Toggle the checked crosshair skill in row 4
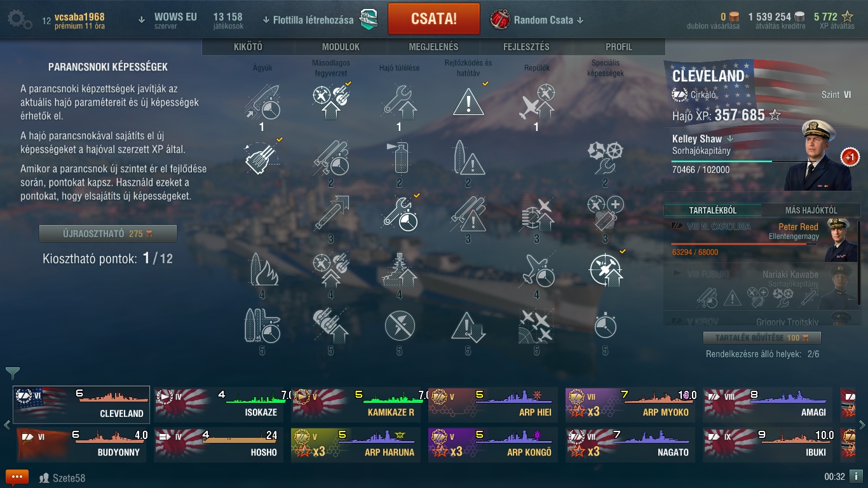868x488 pixels. [605, 269]
